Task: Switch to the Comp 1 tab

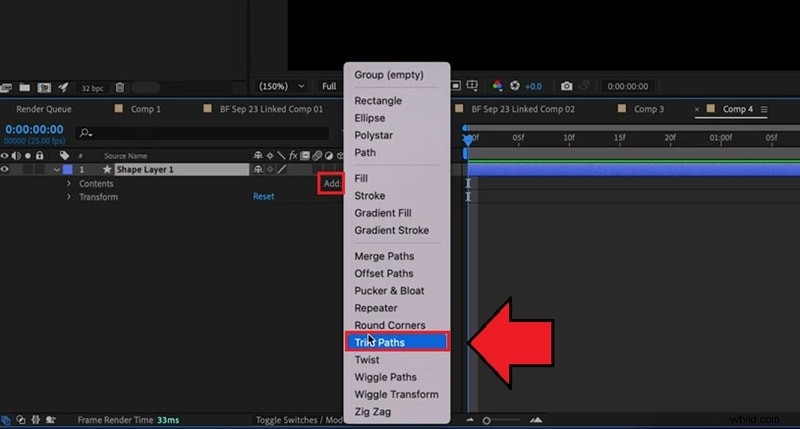Action: [145, 109]
